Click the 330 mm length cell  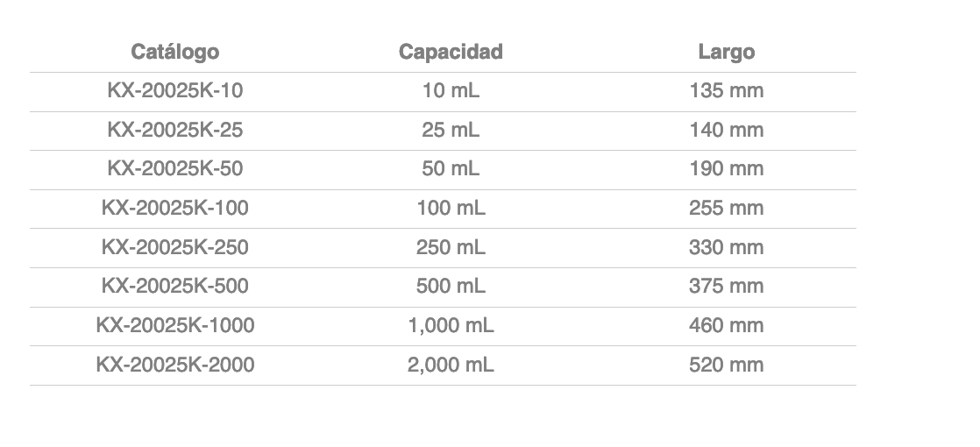[726, 247]
